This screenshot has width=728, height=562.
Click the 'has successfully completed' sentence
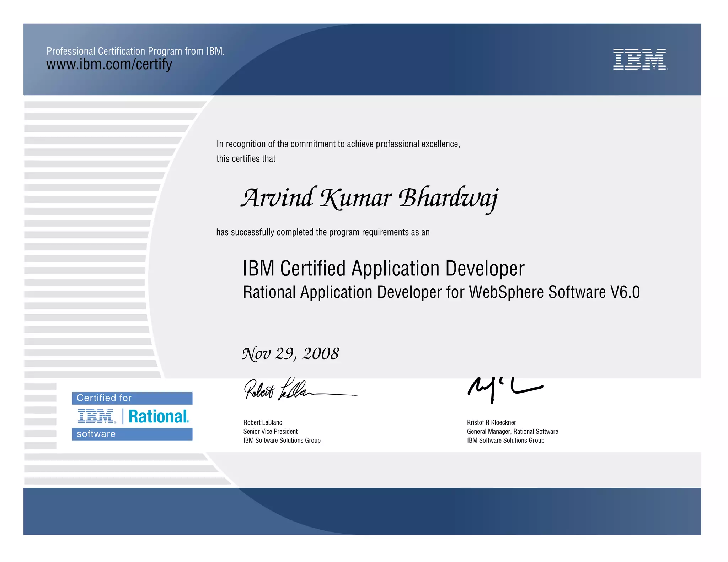point(323,232)
